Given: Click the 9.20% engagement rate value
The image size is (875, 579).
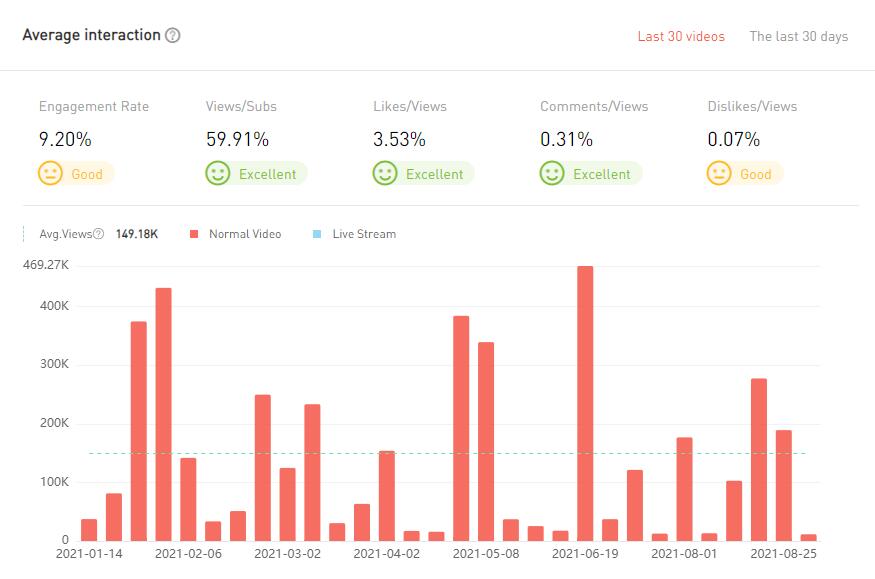Looking at the screenshot, I should (65, 139).
